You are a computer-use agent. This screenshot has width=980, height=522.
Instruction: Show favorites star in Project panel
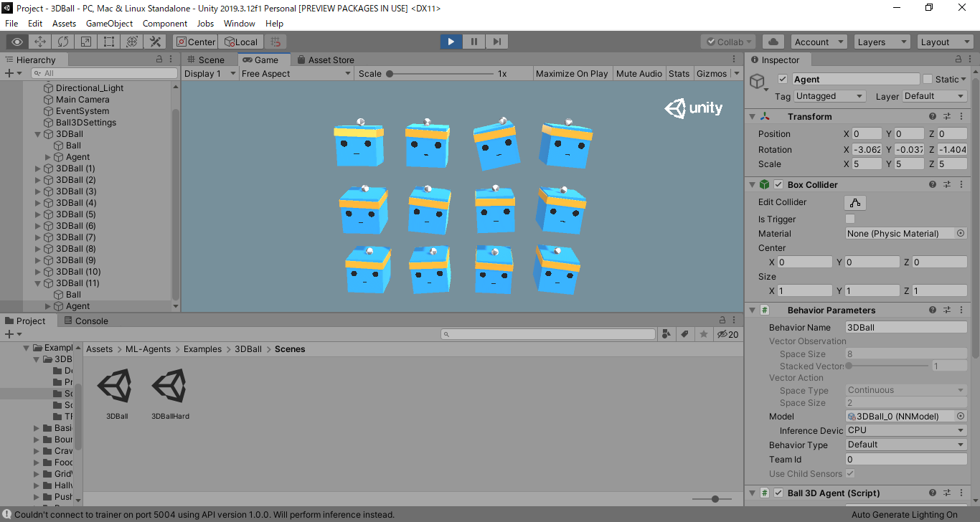click(704, 334)
